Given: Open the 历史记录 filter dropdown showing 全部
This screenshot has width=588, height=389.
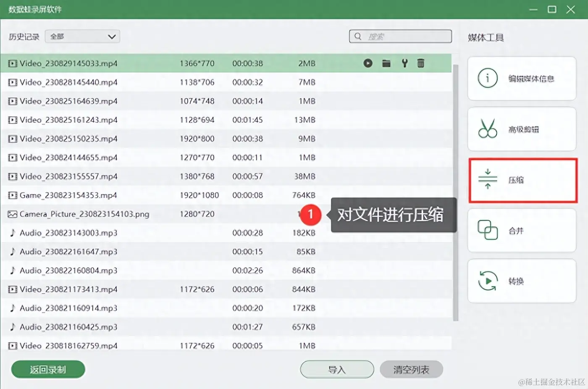Looking at the screenshot, I should [x=82, y=37].
